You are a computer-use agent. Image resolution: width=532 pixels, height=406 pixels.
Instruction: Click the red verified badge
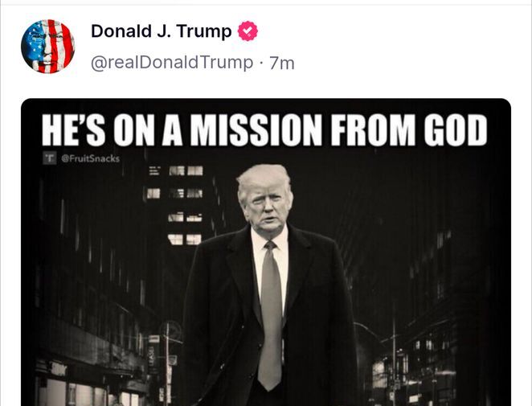point(248,32)
